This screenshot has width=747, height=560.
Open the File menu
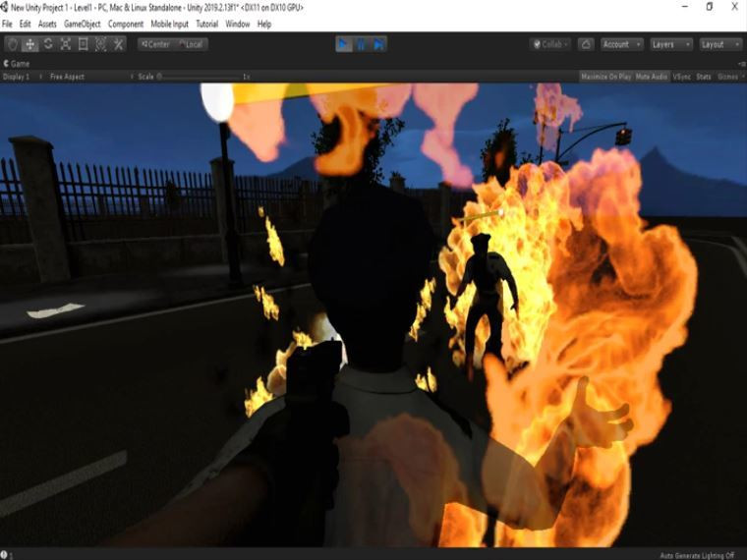pos(7,24)
